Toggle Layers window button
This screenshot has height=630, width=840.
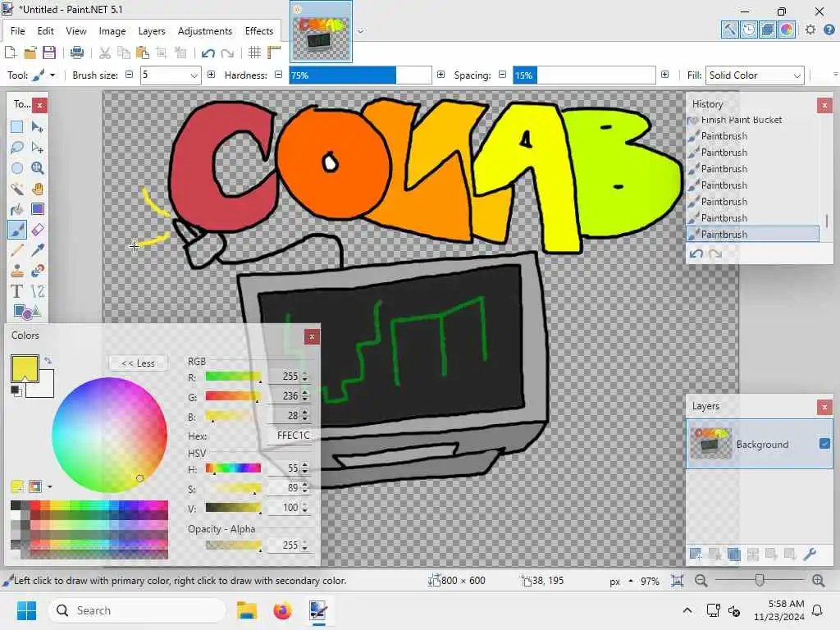pos(767,30)
